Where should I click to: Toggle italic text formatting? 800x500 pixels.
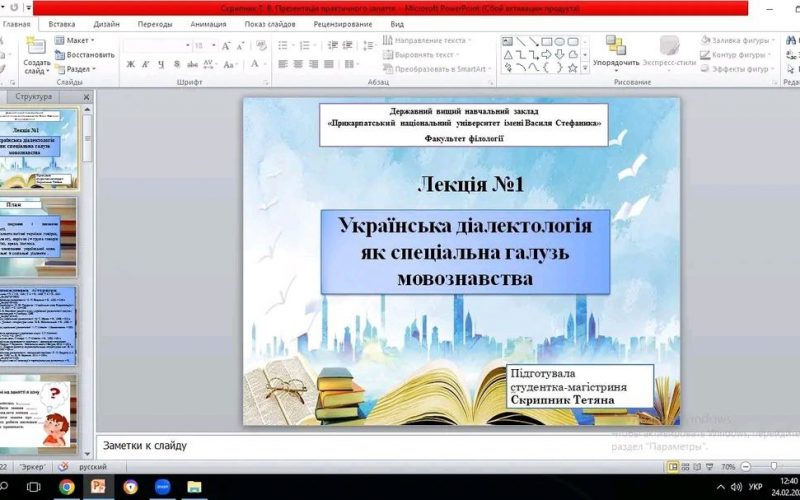pyautogui.click(x=145, y=64)
